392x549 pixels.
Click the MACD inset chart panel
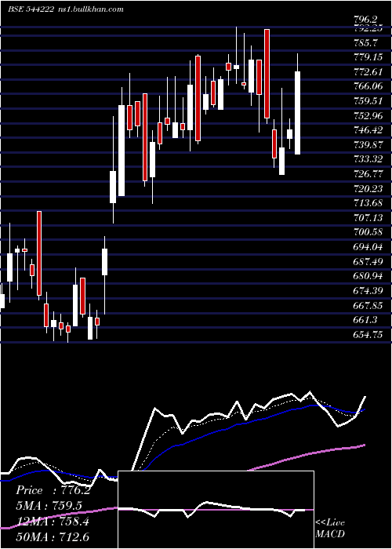point(216,510)
